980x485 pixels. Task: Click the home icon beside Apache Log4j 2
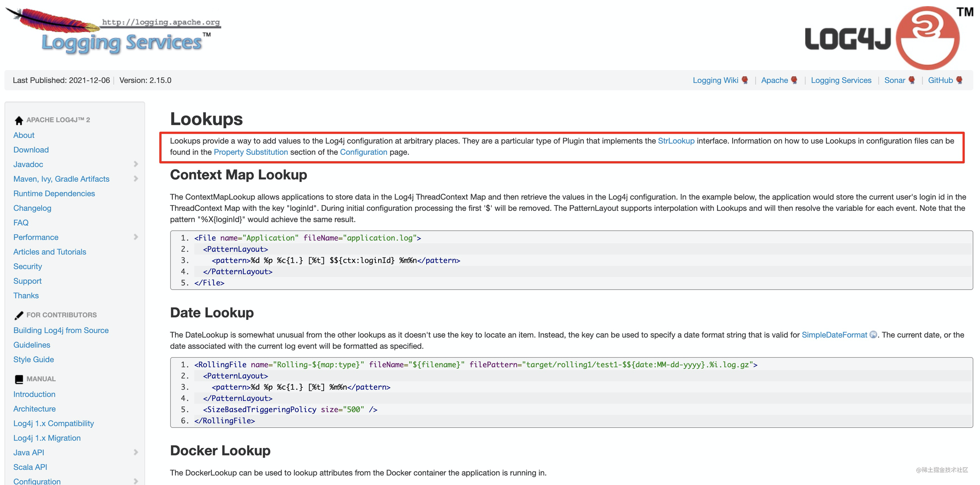pos(19,120)
